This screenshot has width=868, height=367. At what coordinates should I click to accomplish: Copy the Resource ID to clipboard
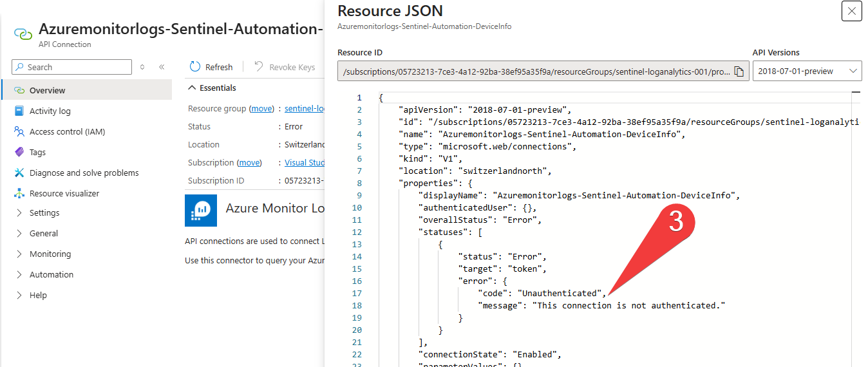tap(739, 71)
